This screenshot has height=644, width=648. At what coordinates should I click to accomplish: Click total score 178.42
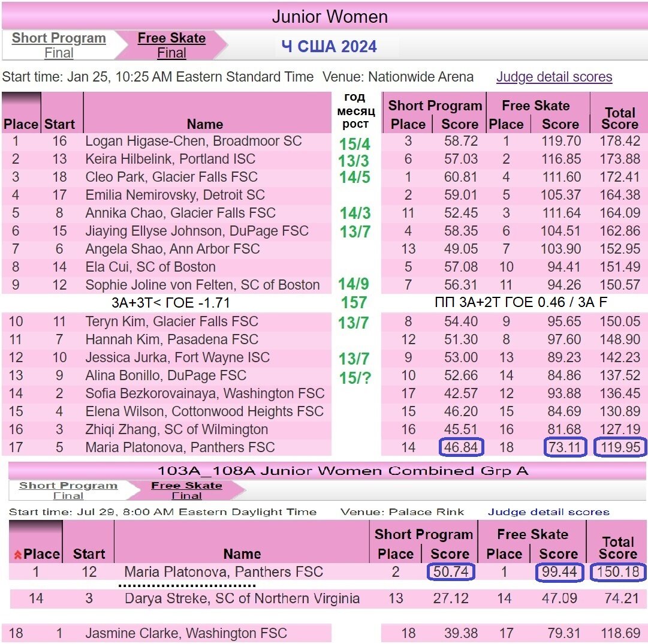620,141
